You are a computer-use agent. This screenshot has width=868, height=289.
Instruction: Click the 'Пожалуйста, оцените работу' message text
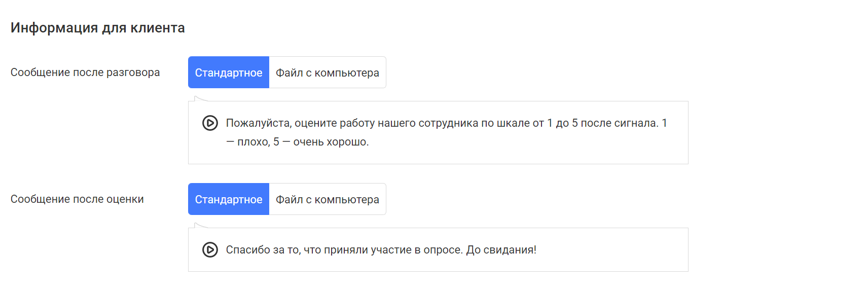pos(446,132)
